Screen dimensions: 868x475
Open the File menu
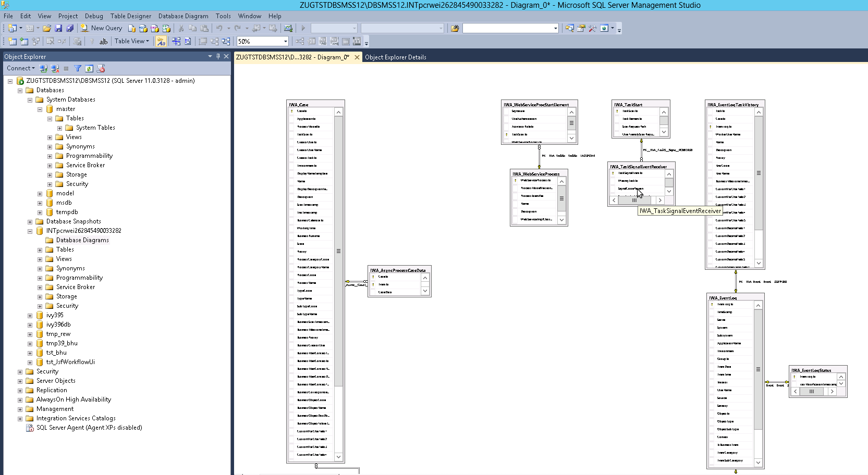coord(8,16)
